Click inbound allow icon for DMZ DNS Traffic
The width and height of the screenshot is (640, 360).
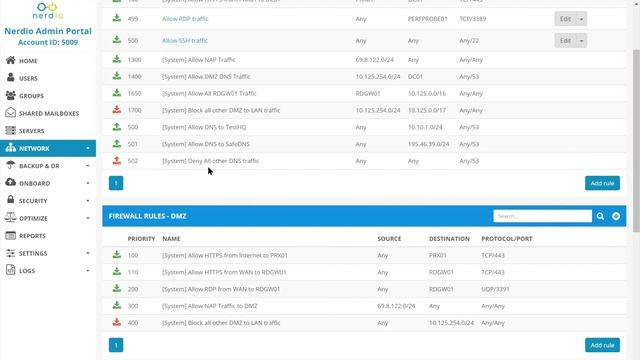(117, 76)
